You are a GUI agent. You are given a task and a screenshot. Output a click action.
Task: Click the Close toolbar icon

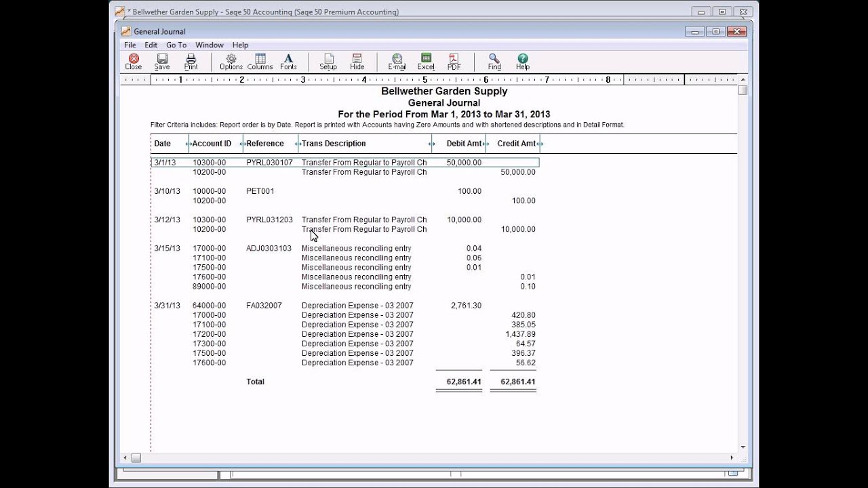point(134,62)
